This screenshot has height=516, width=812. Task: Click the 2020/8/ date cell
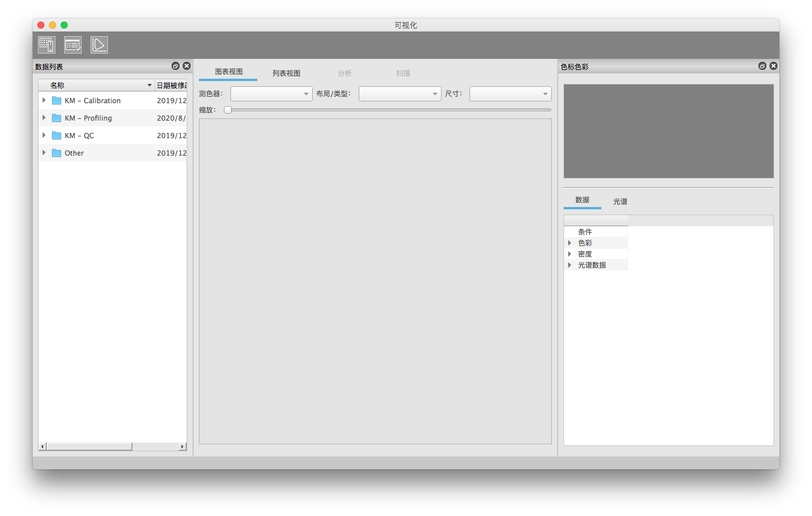point(171,118)
